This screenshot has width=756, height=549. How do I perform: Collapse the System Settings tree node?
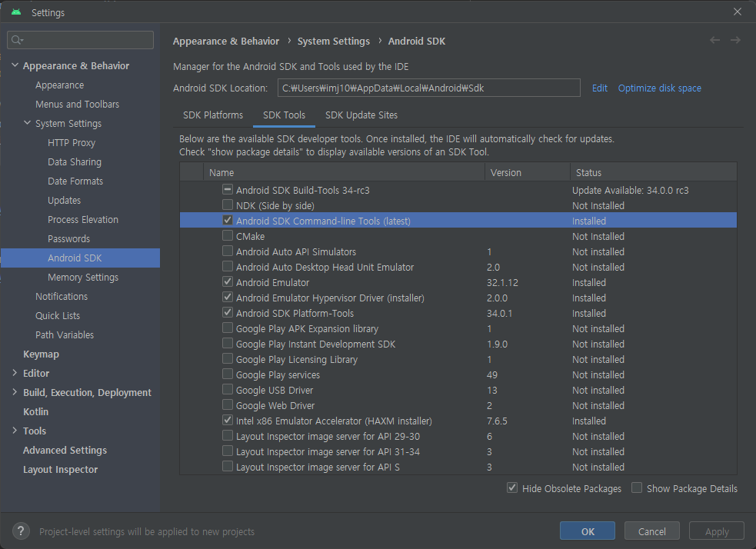click(x=28, y=123)
